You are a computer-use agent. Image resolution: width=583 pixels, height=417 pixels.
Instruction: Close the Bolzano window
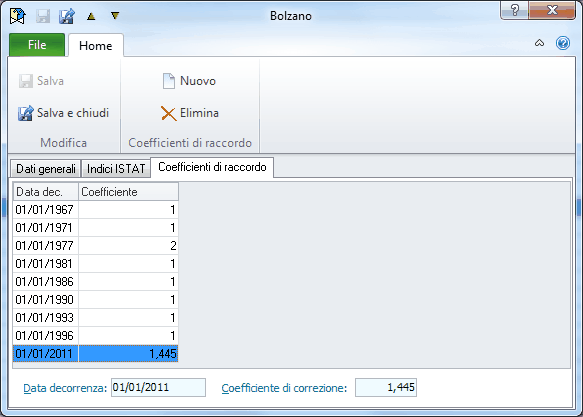[x=552, y=10]
